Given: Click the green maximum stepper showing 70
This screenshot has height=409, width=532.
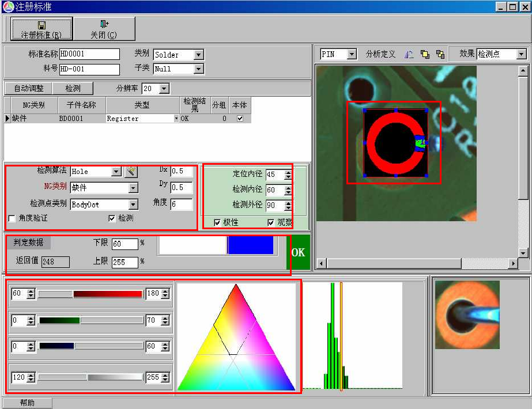Looking at the screenshot, I should 165,320.
